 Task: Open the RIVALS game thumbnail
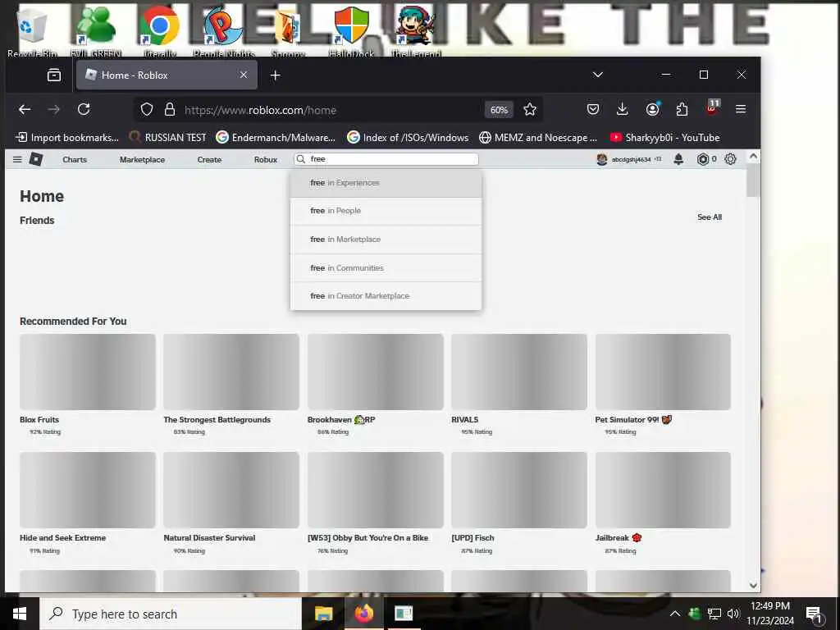519,372
